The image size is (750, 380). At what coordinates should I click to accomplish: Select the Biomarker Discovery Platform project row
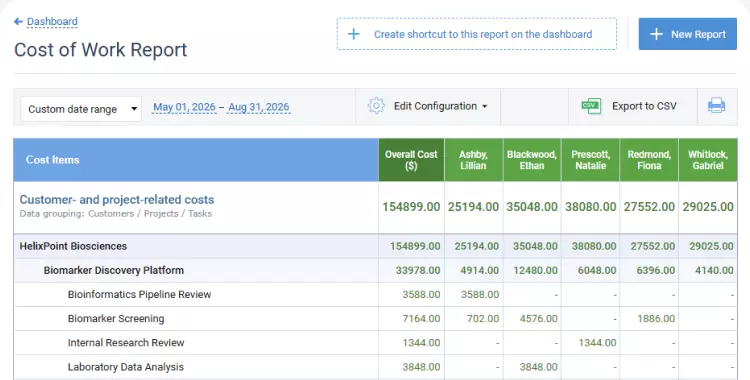tap(375, 270)
